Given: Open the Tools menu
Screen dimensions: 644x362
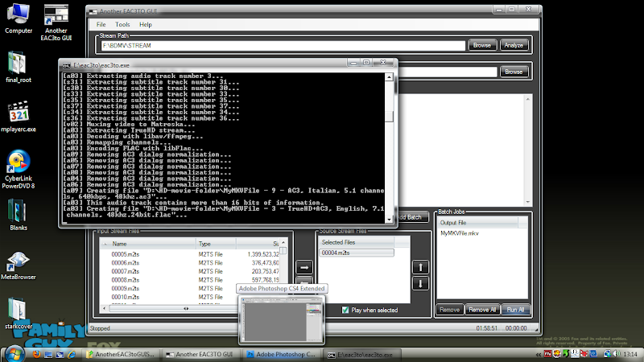Looking at the screenshot, I should click(x=122, y=25).
